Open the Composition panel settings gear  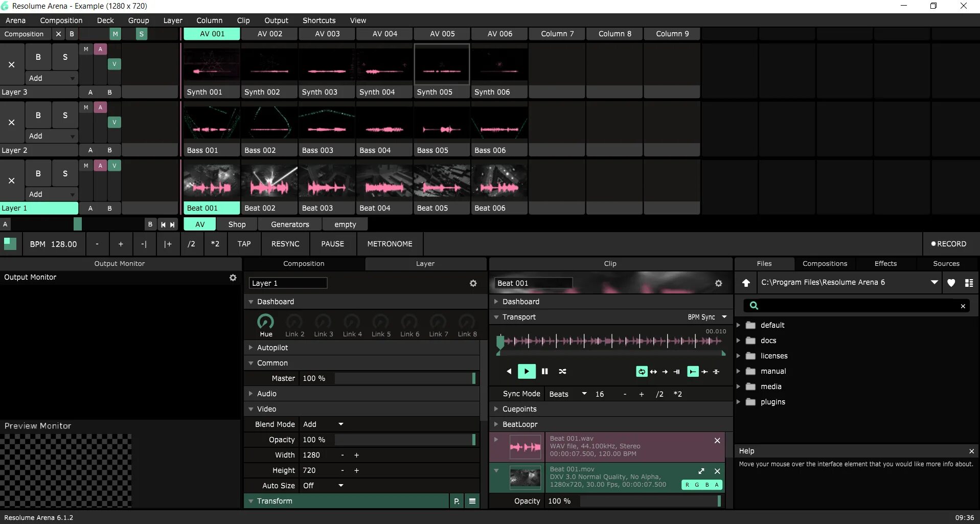473,283
